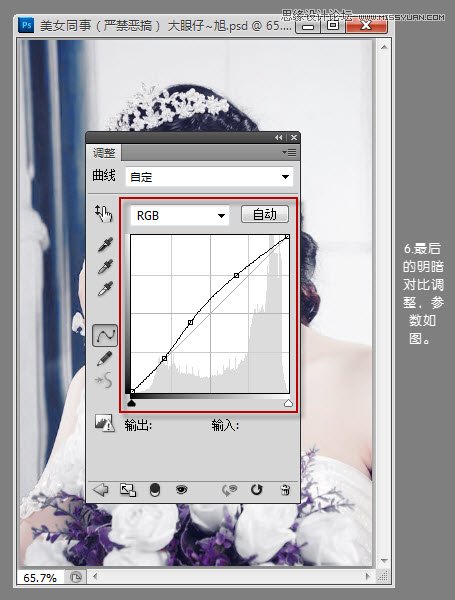This screenshot has height=600, width=455.
Task: Click the histogram warning recalculate icon
Action: (104, 423)
